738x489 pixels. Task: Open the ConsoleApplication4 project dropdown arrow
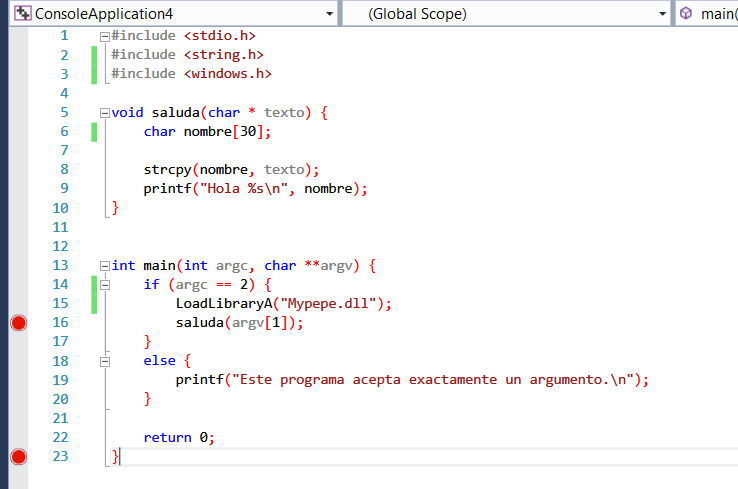tap(329, 14)
